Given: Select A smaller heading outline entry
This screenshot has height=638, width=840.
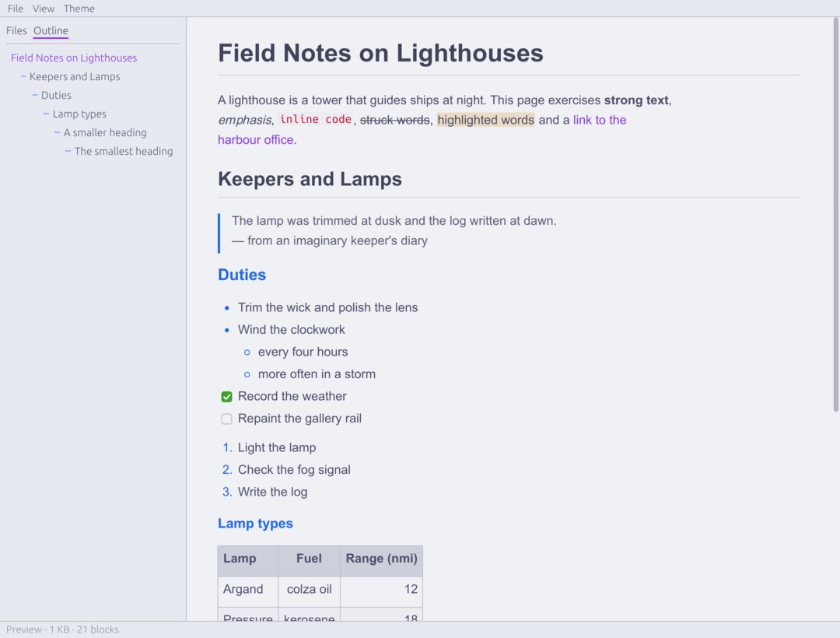Looking at the screenshot, I should coord(105,133).
